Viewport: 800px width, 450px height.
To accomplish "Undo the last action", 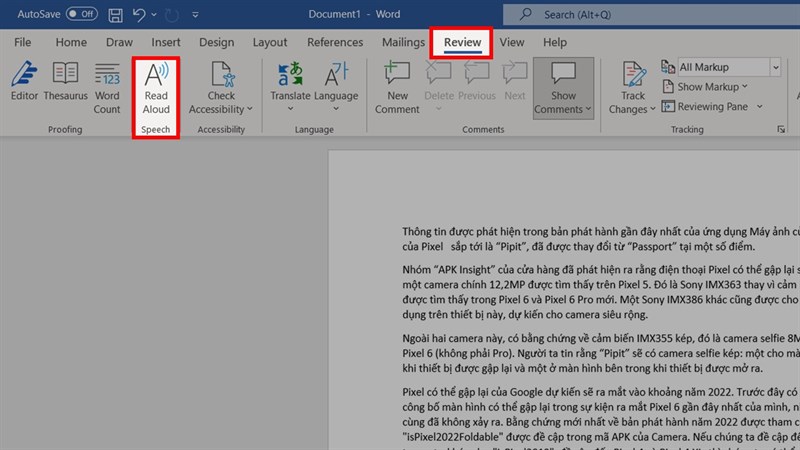I will pyautogui.click(x=139, y=15).
